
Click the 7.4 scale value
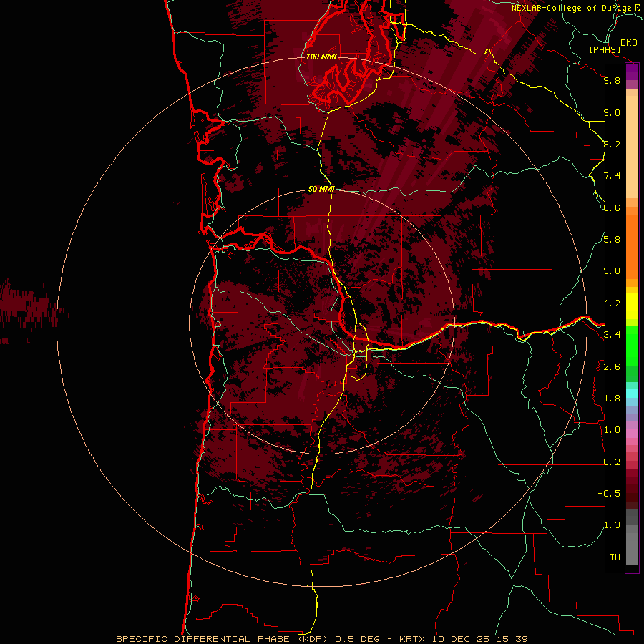click(612, 176)
